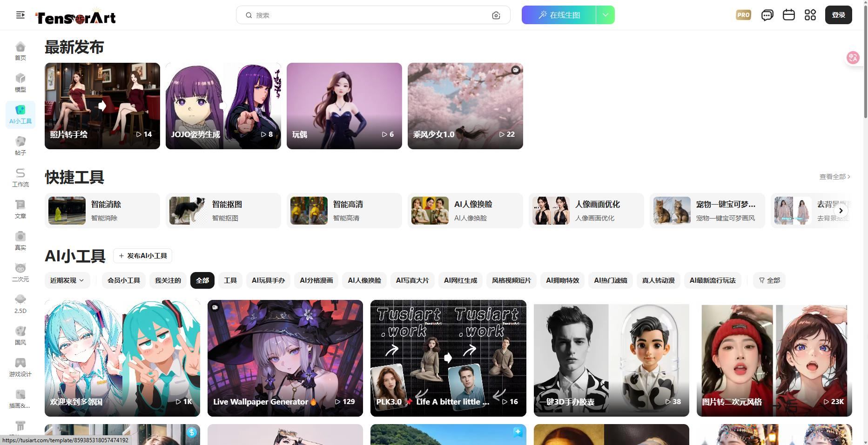The image size is (868, 445).
Task: Click the camera image-search icon in search bar
Action: pyautogui.click(x=496, y=15)
